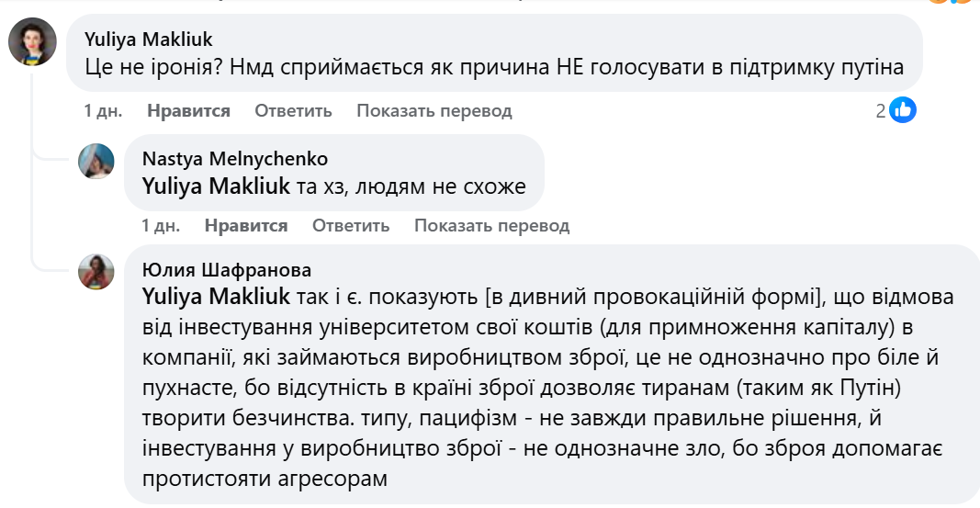Like Nastya Melnychenko's reply with Нравится

[x=246, y=225]
